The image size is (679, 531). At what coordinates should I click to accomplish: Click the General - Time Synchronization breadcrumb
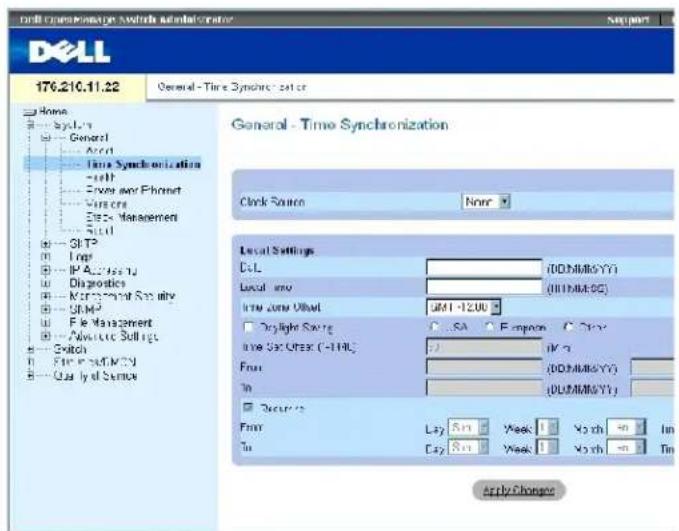(232, 87)
